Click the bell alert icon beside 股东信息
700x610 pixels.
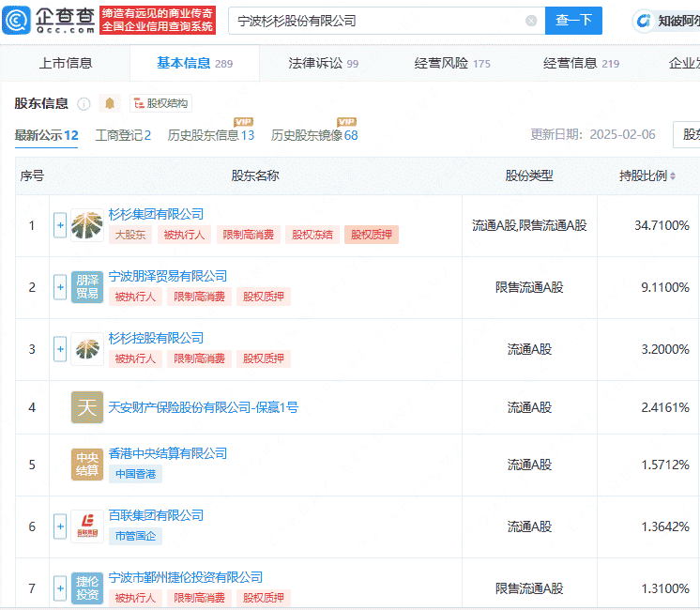click(110, 103)
